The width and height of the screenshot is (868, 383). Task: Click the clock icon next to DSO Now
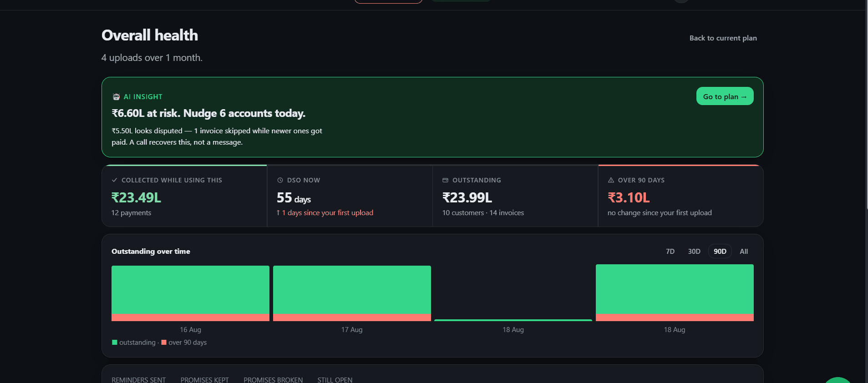[280, 180]
